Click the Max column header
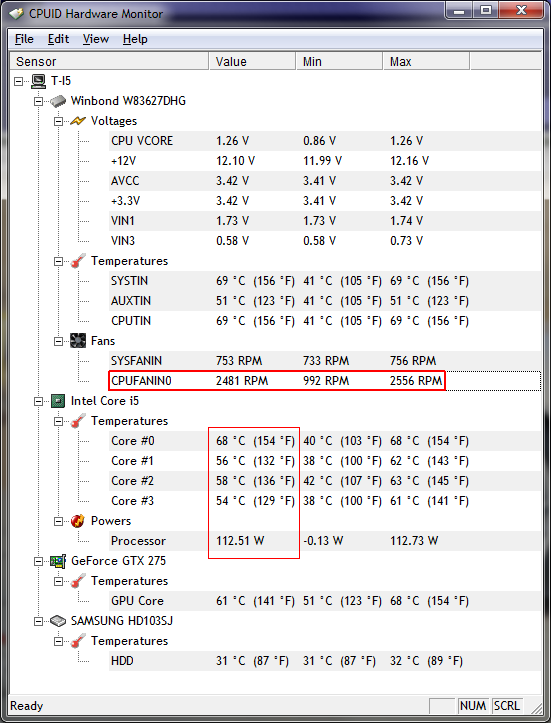551x723 pixels. coord(427,61)
